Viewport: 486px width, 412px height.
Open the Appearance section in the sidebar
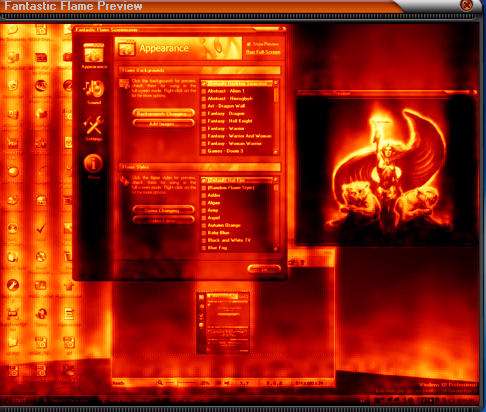[94, 56]
